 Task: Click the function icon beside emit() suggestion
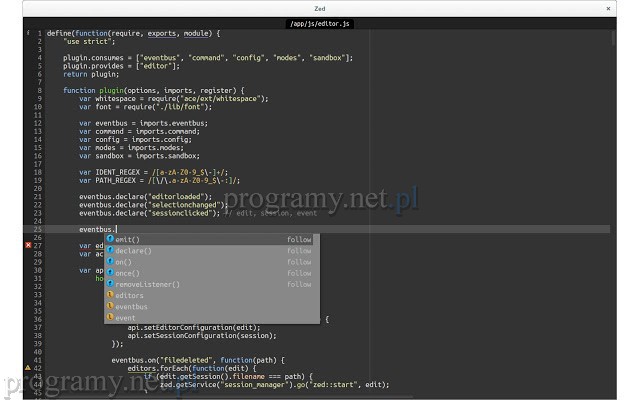110,240
